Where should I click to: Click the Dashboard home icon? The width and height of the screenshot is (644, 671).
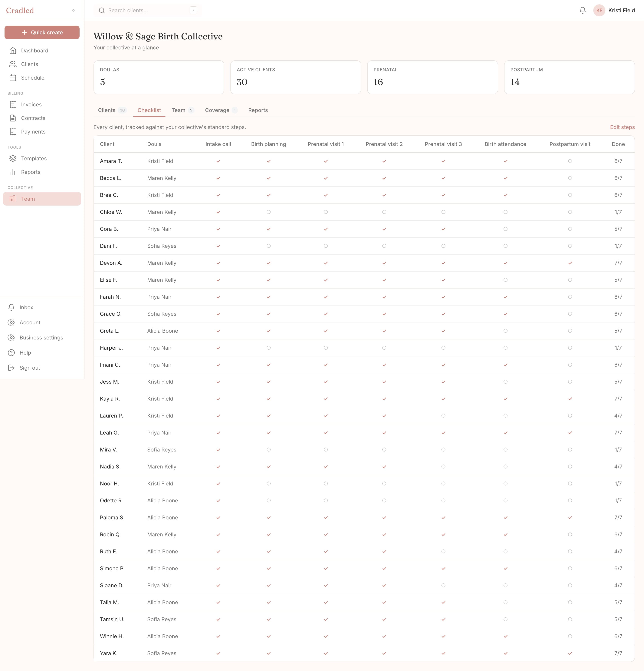(x=13, y=51)
